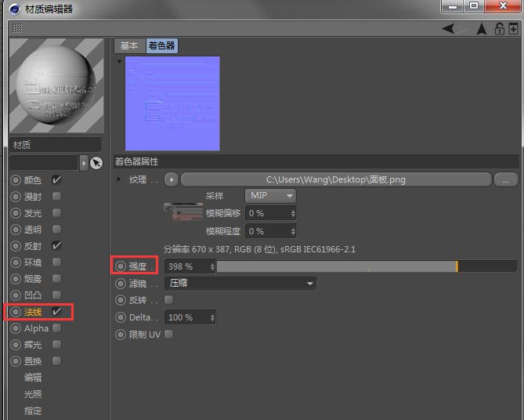Click the 滤镜 animation dot
The width and height of the screenshot is (524, 420).
(121, 284)
